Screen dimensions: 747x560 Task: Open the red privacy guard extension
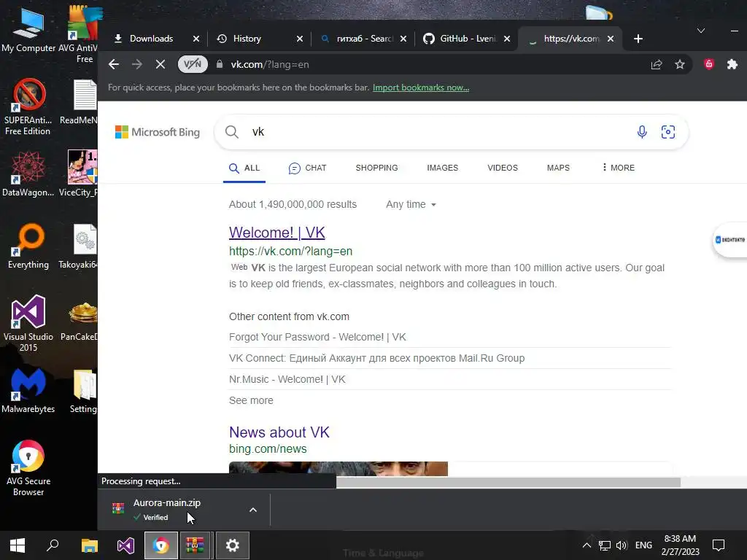pos(709,64)
